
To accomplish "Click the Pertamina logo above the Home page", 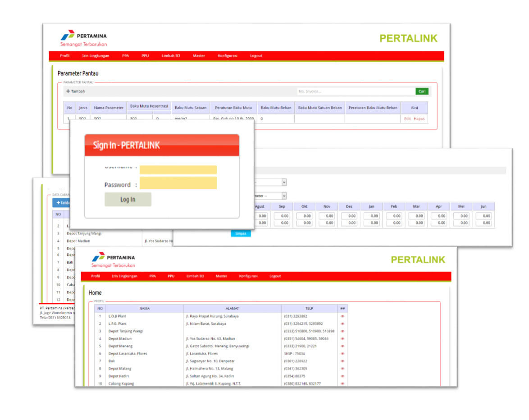I will pos(113,261).
